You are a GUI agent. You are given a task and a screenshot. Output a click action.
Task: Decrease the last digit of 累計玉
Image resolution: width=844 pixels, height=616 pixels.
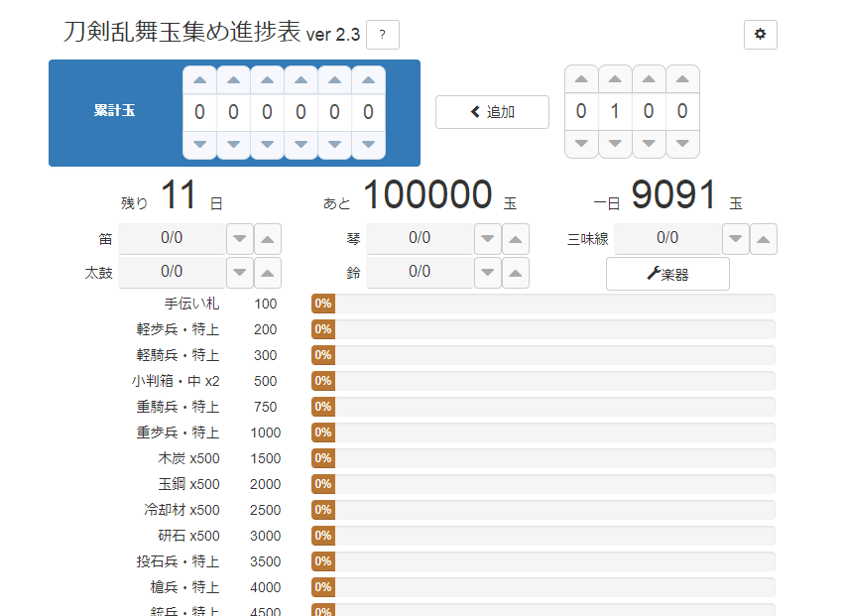point(368,144)
